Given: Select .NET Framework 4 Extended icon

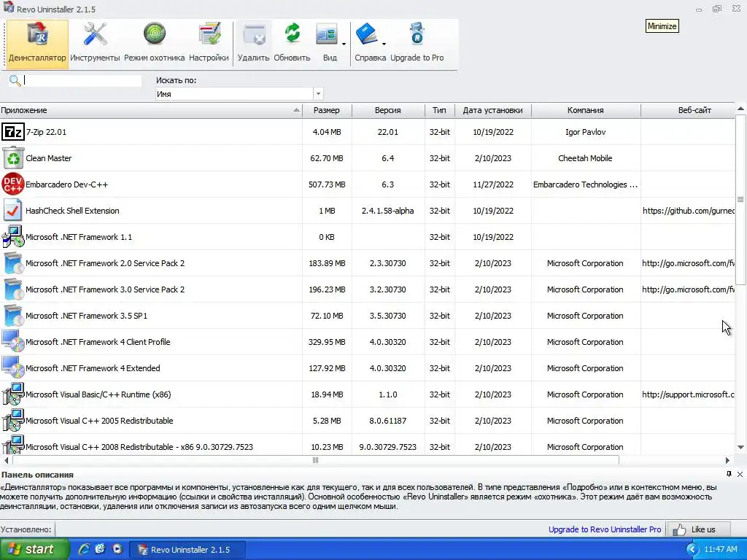Looking at the screenshot, I should pos(13,368).
